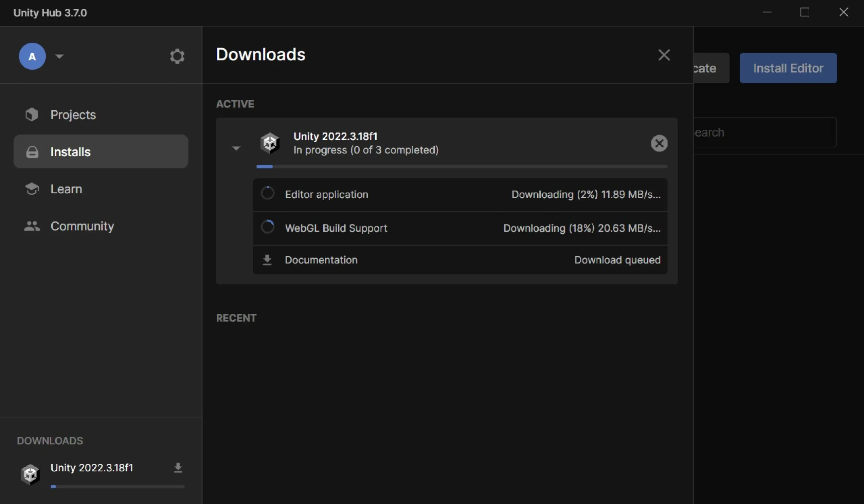Open the Learn section
Viewport: 864px width, 504px height.
pos(66,189)
